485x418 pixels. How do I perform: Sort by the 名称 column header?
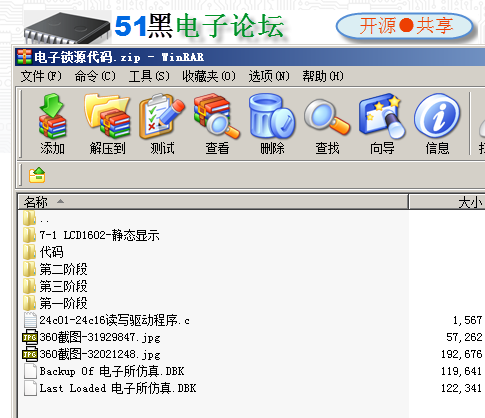pos(213,202)
